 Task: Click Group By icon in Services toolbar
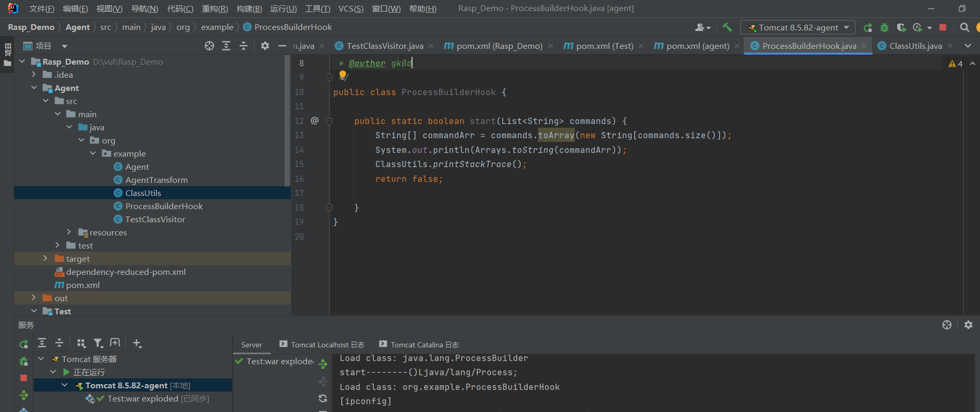[x=81, y=343]
